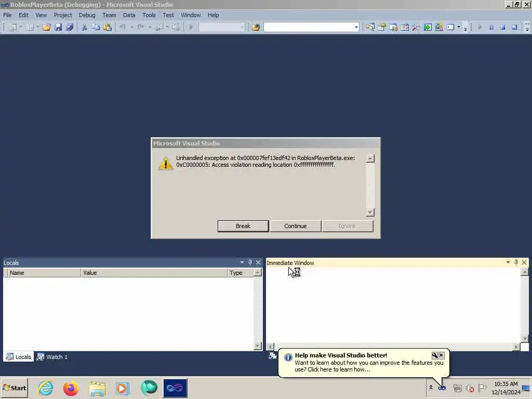Click the Navigate Backward icon
532x399 pixels.
coord(159,27)
